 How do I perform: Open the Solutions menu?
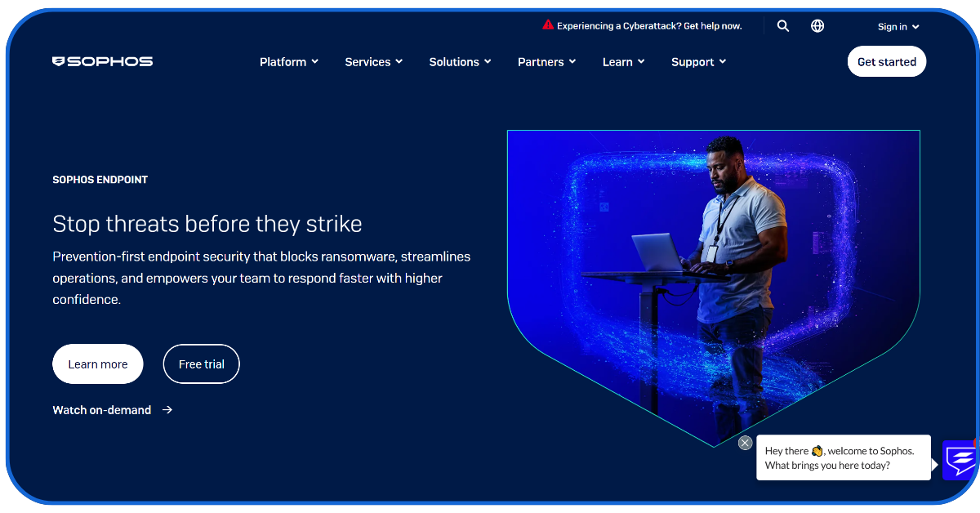[x=461, y=62]
